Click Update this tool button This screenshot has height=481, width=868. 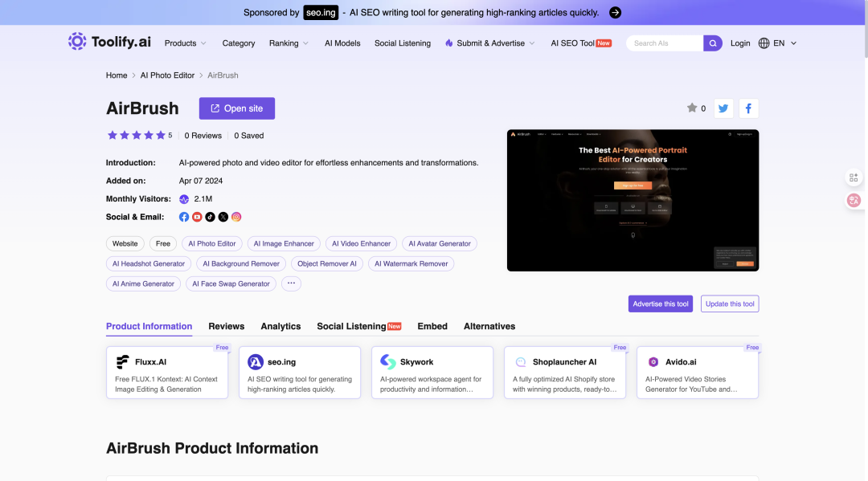(x=730, y=304)
